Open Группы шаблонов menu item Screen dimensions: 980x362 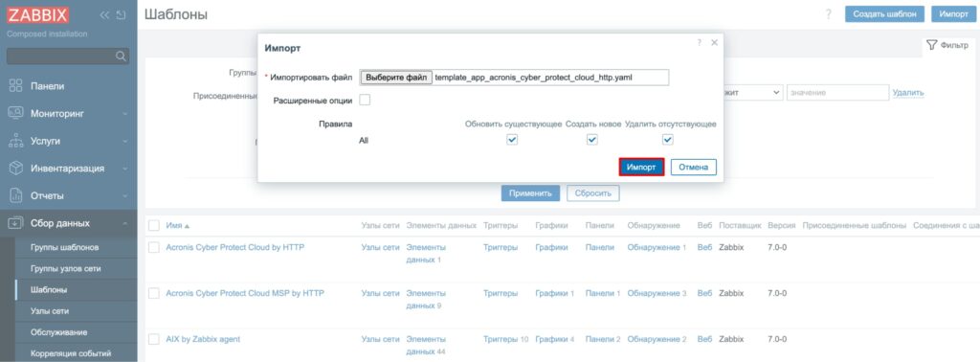[64, 248]
